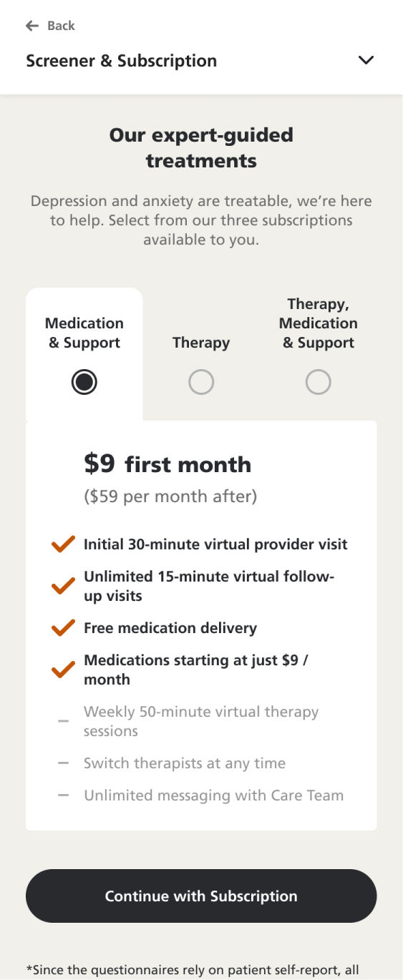
Task: Click the checkmark beside Initial 30-minute virtual provider visit
Action: coord(63,544)
